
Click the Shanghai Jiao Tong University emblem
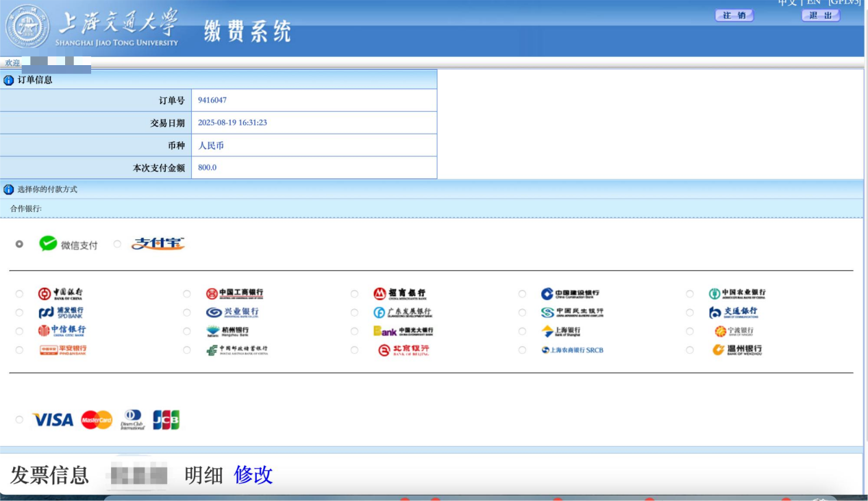[x=27, y=28]
